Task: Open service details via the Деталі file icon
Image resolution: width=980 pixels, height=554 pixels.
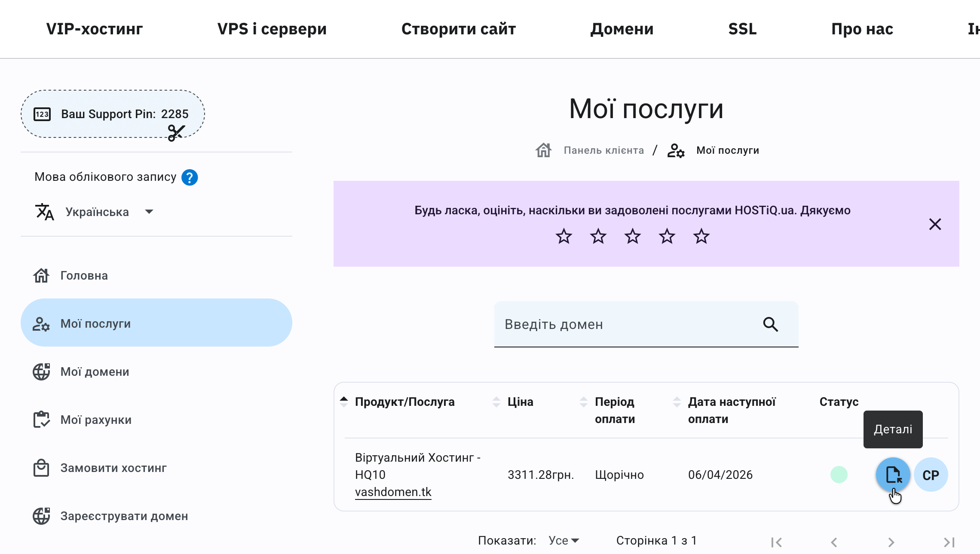Action: click(x=892, y=475)
